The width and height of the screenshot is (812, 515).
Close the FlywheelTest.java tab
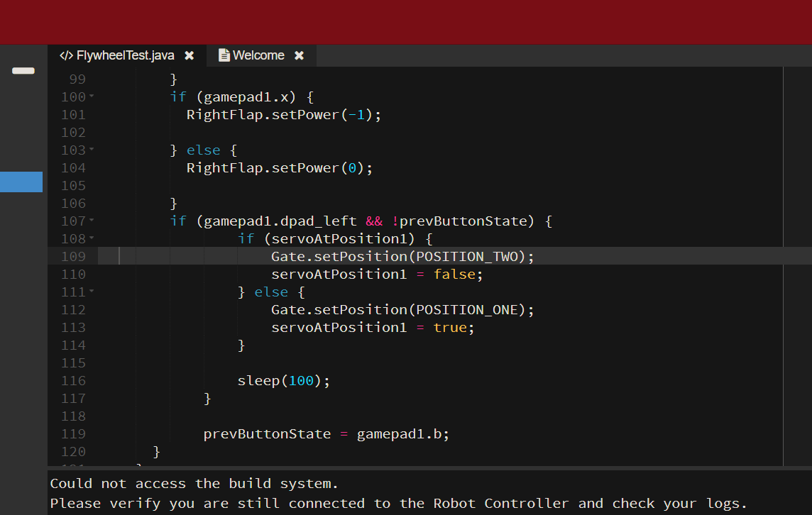[x=190, y=55]
